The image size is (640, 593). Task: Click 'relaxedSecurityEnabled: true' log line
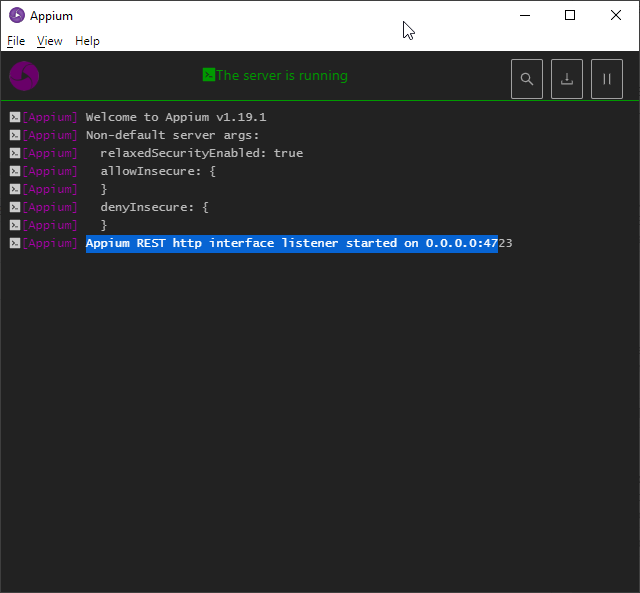pos(202,153)
